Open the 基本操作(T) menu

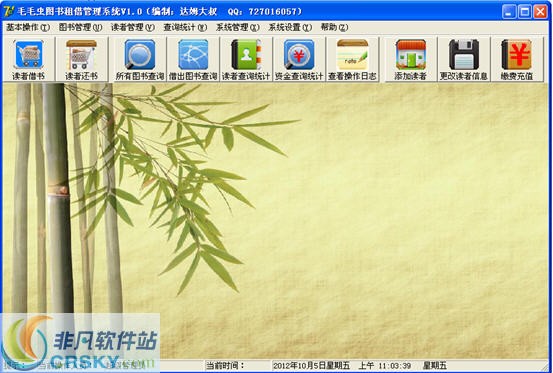(x=28, y=27)
